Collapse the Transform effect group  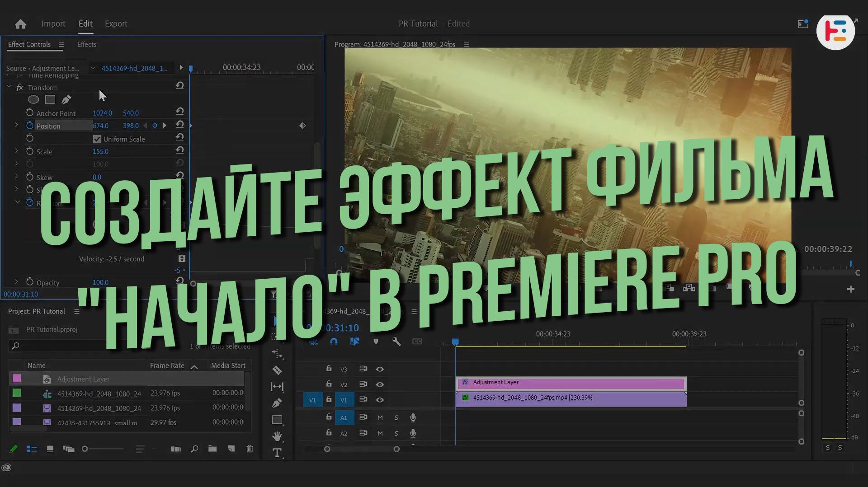(x=9, y=87)
